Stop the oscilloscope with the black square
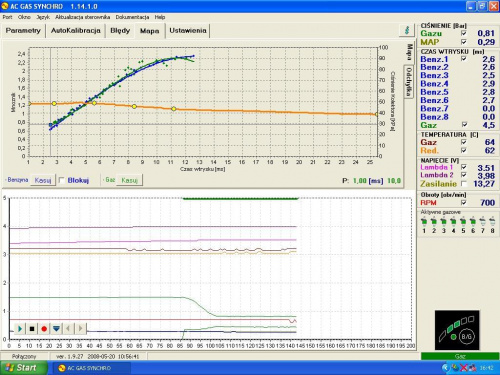The height and width of the screenshot is (375, 500). [x=32, y=329]
